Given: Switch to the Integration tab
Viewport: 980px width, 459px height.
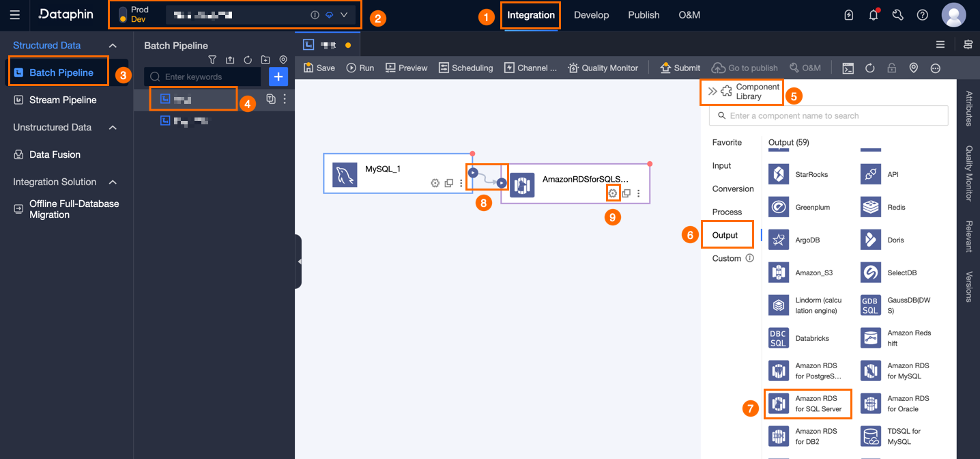Looking at the screenshot, I should [531, 15].
